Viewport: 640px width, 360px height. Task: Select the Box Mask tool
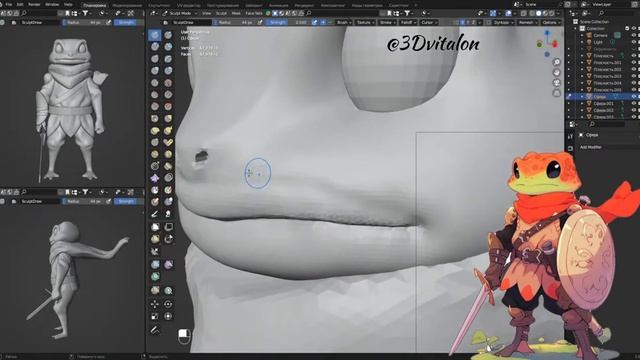(155, 227)
